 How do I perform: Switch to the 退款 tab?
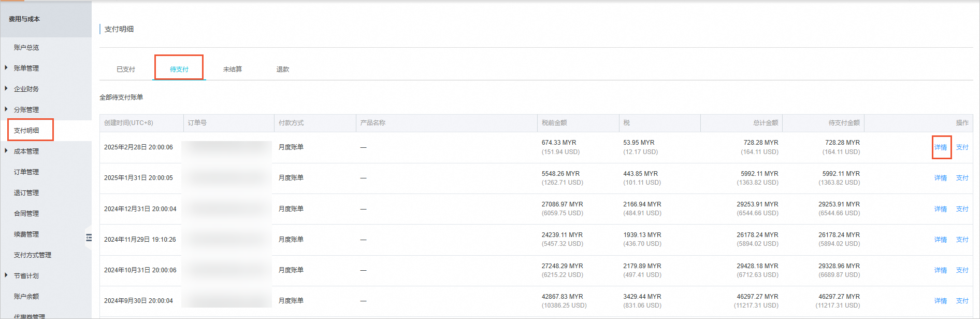(x=283, y=70)
